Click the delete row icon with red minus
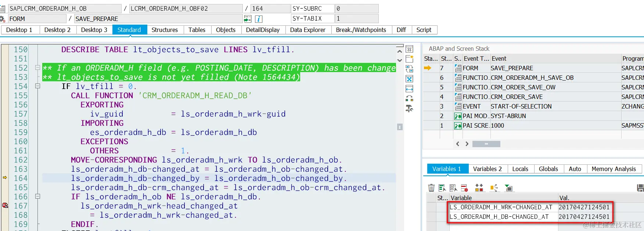Image resolution: width=644 pixels, height=231 pixels. pyautogui.click(x=464, y=188)
